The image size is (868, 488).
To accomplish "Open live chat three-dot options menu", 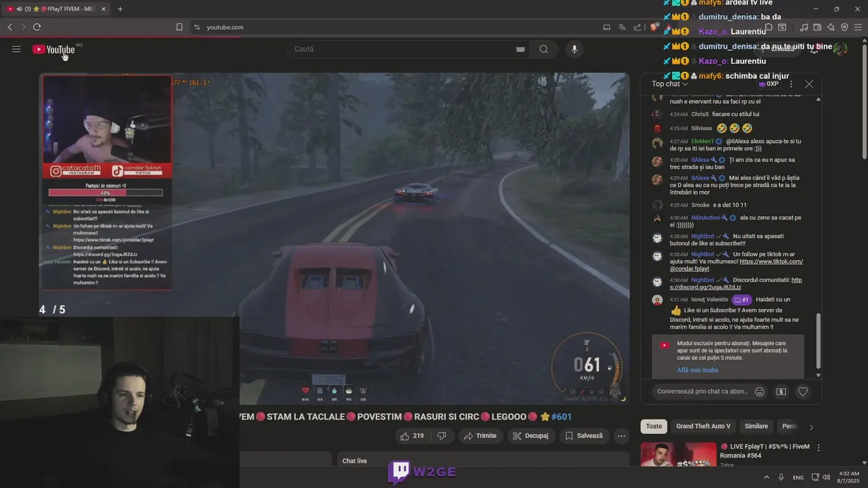I will pos(791,84).
